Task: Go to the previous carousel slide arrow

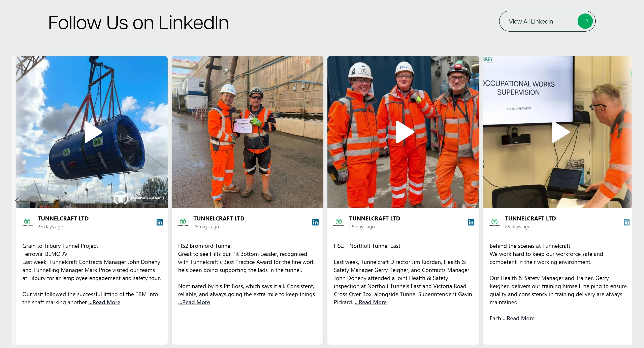Action: click(x=17, y=201)
